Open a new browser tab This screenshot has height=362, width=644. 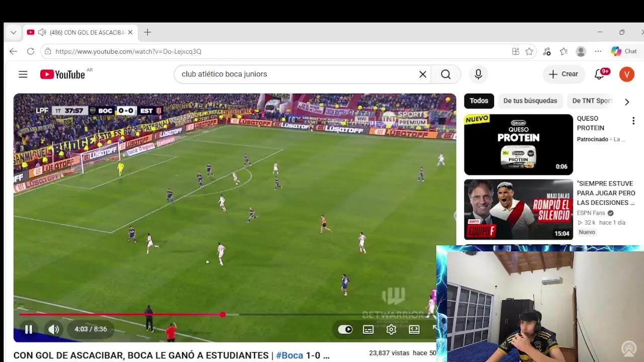click(x=147, y=32)
